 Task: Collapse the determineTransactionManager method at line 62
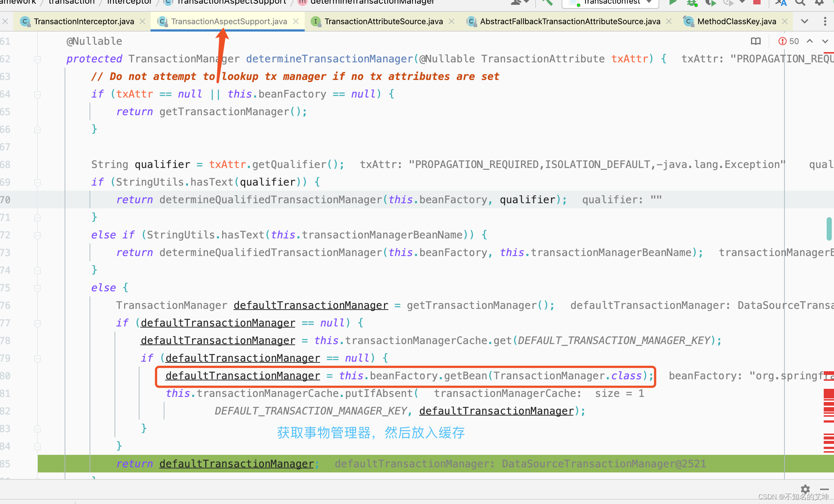(x=37, y=59)
